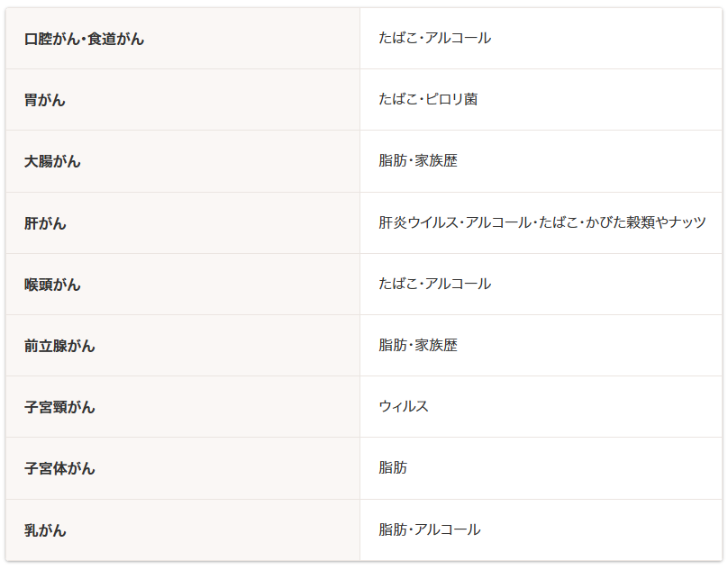Click たばこ・アルコール in the 喉頭がん row
This screenshot has height=570, width=728.
pyautogui.click(x=434, y=283)
